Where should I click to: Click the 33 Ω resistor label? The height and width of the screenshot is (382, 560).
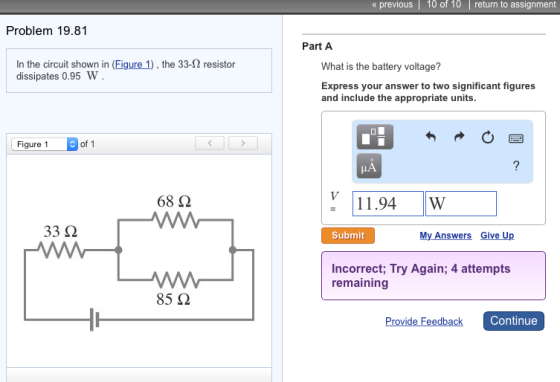60,232
